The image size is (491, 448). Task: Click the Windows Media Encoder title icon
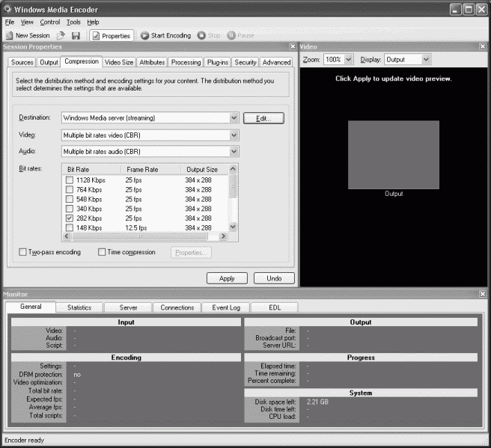[x=7, y=10]
